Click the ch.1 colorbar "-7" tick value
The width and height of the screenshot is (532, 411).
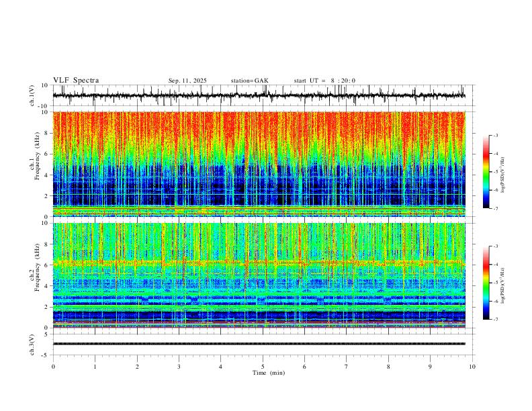496,208
